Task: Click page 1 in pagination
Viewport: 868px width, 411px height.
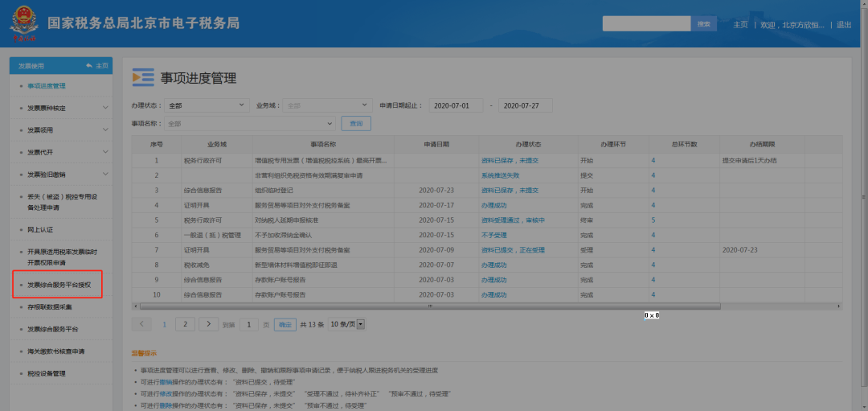Action: click(164, 325)
